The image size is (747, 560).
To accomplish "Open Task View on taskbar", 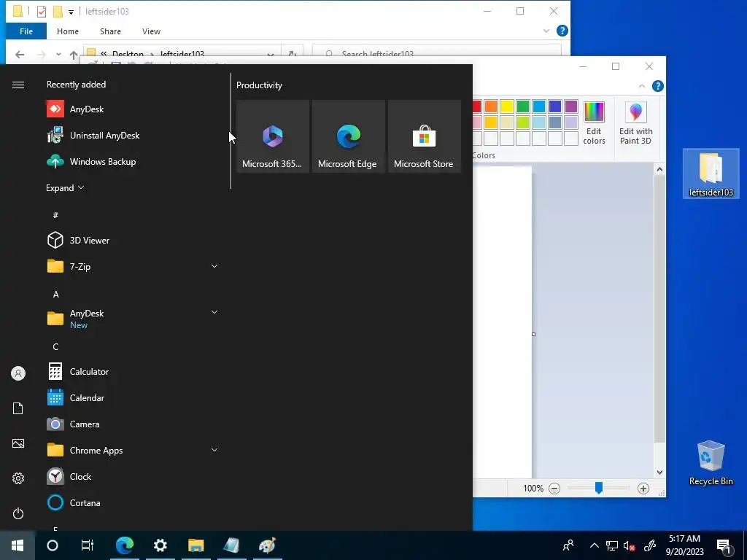I will [88, 545].
